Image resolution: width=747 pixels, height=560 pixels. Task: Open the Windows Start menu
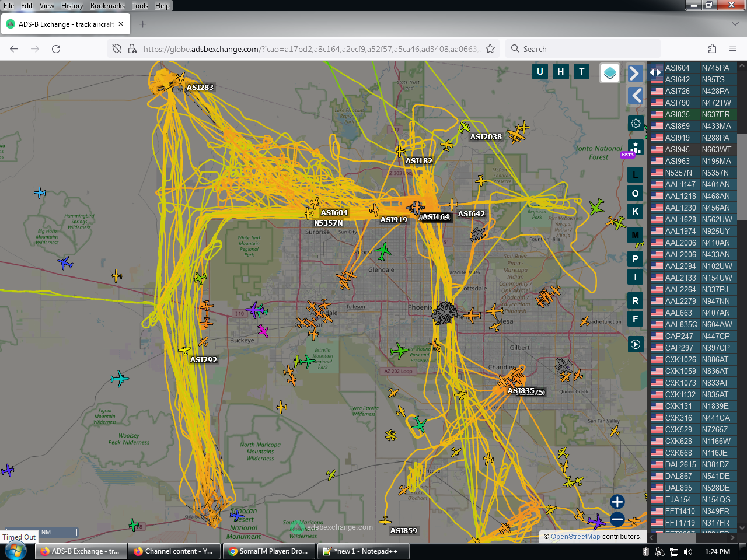[16, 551]
